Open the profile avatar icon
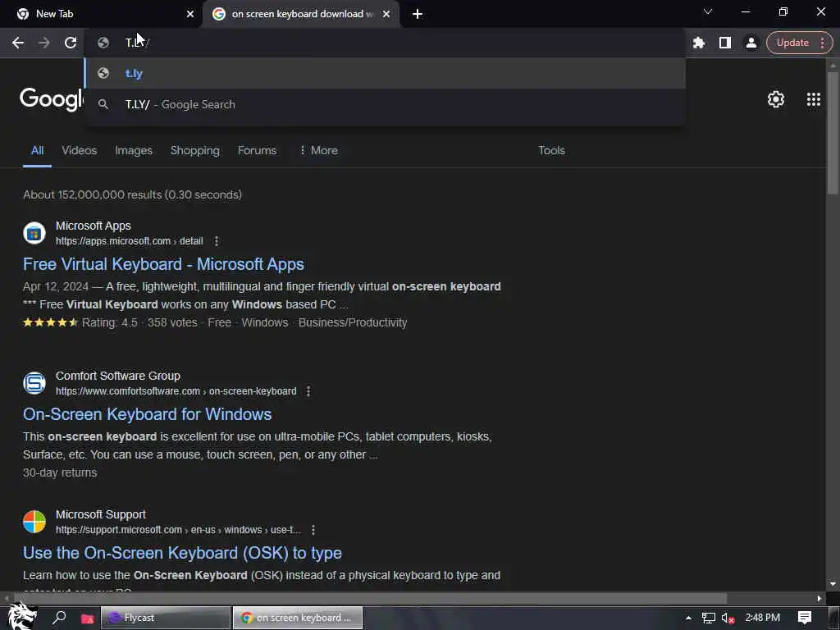840x630 pixels. (751, 43)
